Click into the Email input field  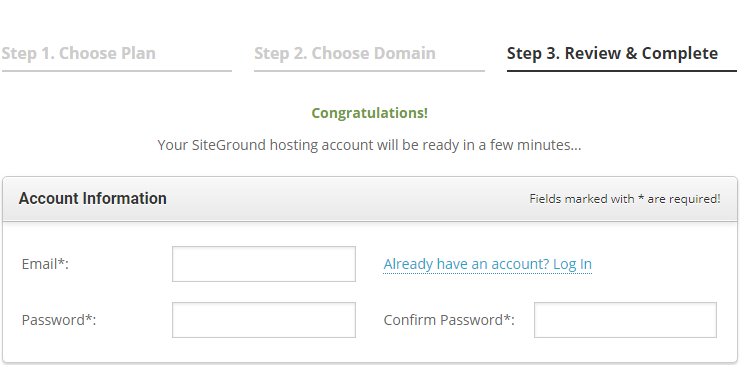(x=264, y=264)
